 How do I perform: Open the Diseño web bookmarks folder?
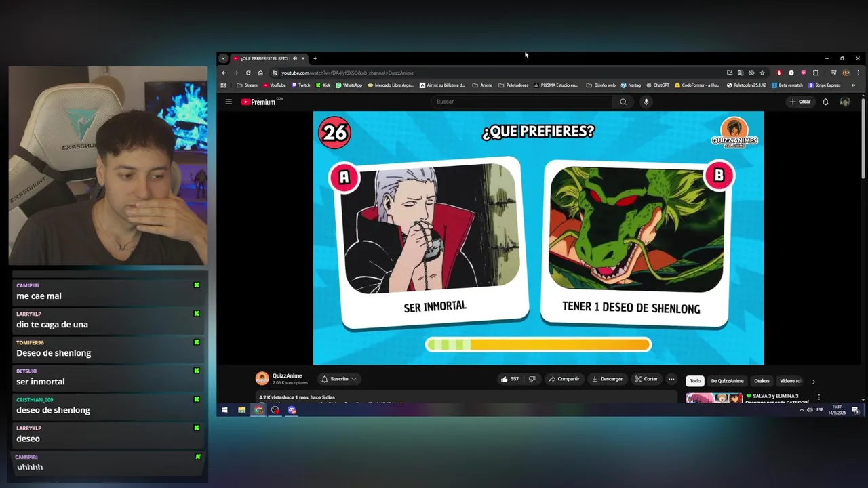tap(600, 85)
